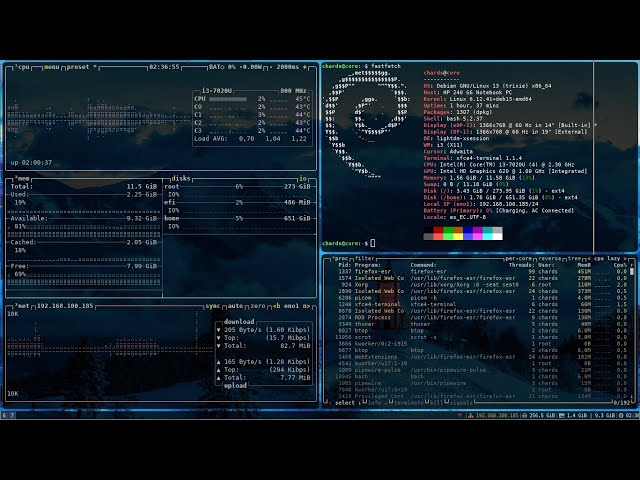
Task: Toggle disks io mode
Action: (302, 178)
